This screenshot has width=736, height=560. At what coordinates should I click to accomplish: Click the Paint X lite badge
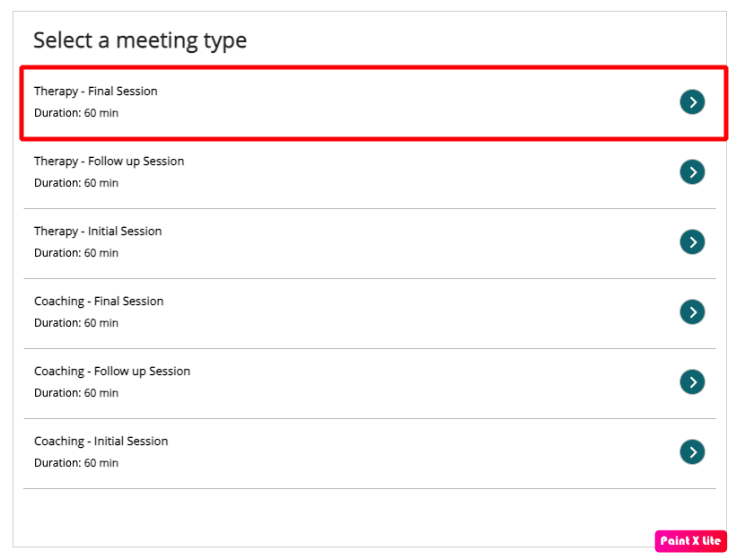click(690, 541)
